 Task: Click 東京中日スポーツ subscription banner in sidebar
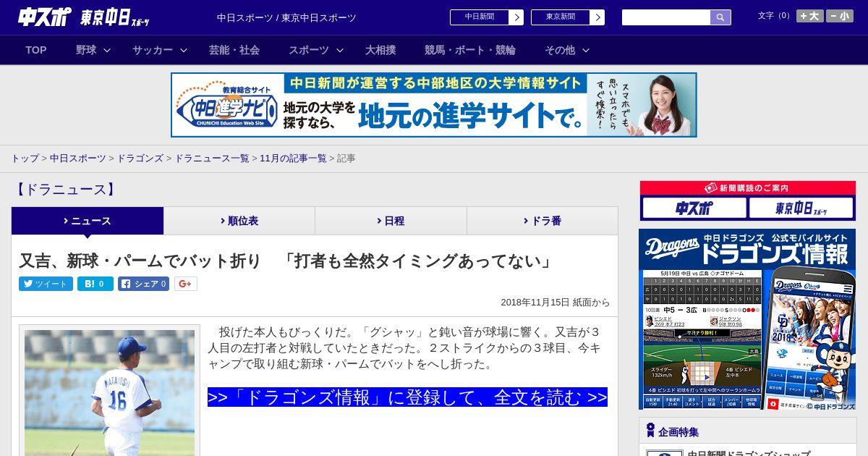(x=801, y=208)
